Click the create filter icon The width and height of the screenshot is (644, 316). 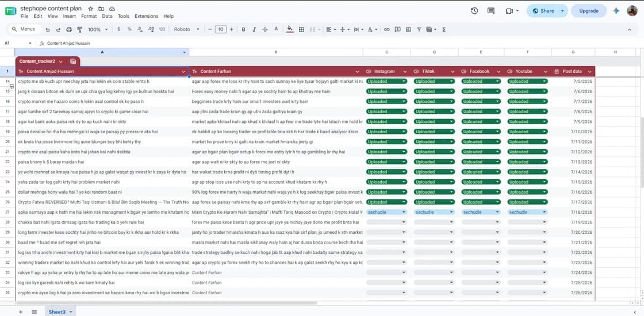click(x=419, y=29)
